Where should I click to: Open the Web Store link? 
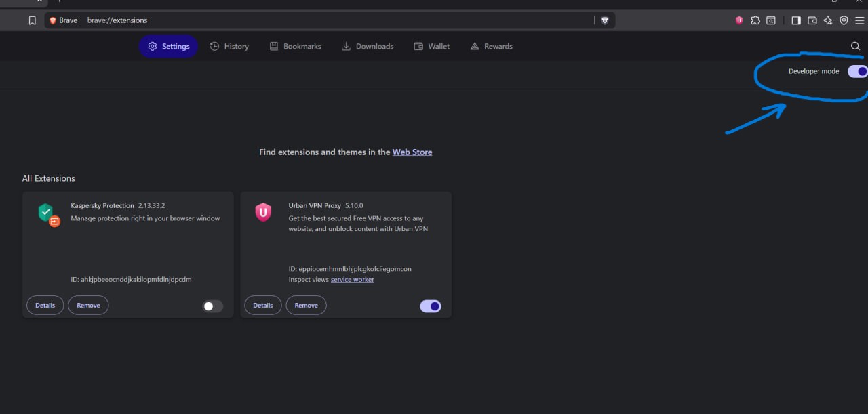[x=412, y=152]
